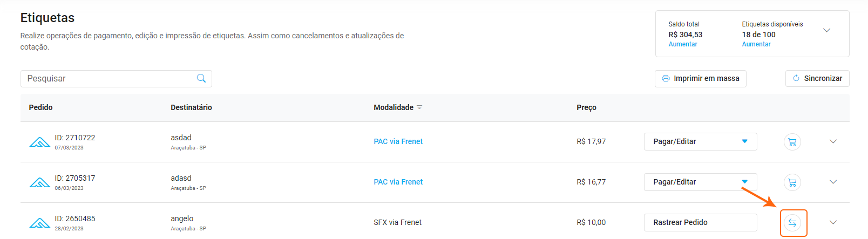Viewport: 868px width, 239px height.
Task: Click carrier logo of order 2650485
Action: [x=39, y=223]
